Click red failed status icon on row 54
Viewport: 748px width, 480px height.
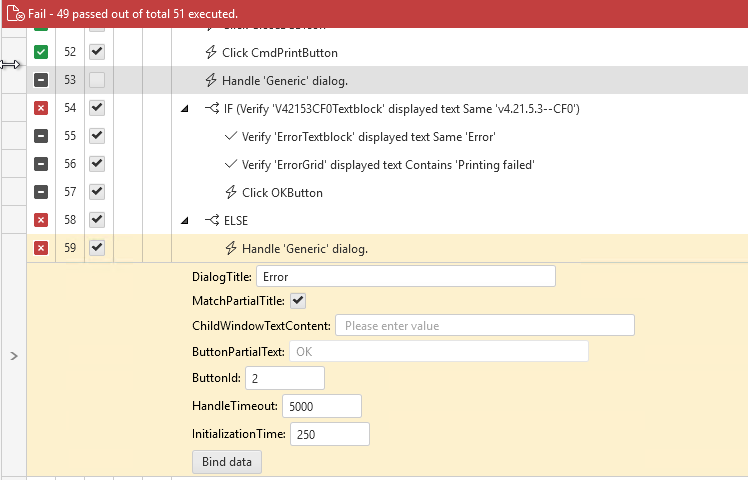[41, 108]
